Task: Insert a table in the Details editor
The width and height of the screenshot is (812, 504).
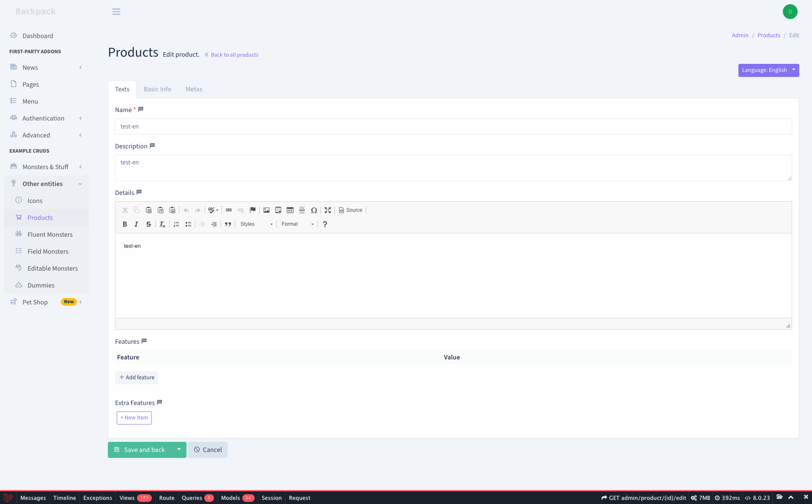Action: pos(290,210)
